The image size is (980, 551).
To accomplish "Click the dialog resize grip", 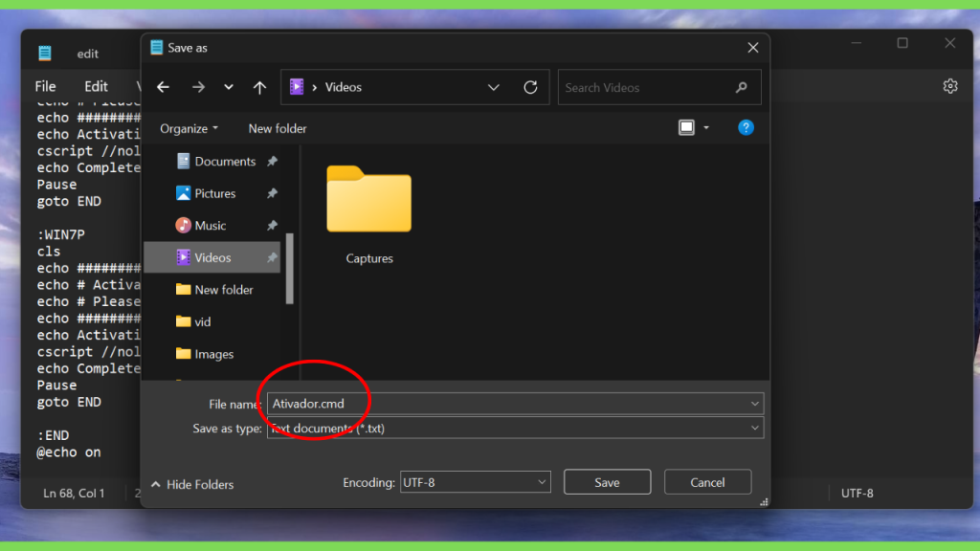I will pos(764,502).
